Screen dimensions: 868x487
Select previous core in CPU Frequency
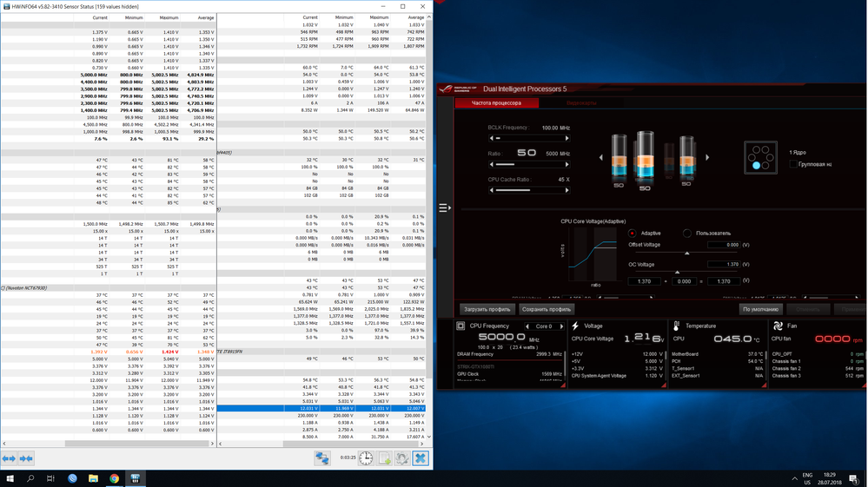(x=527, y=326)
